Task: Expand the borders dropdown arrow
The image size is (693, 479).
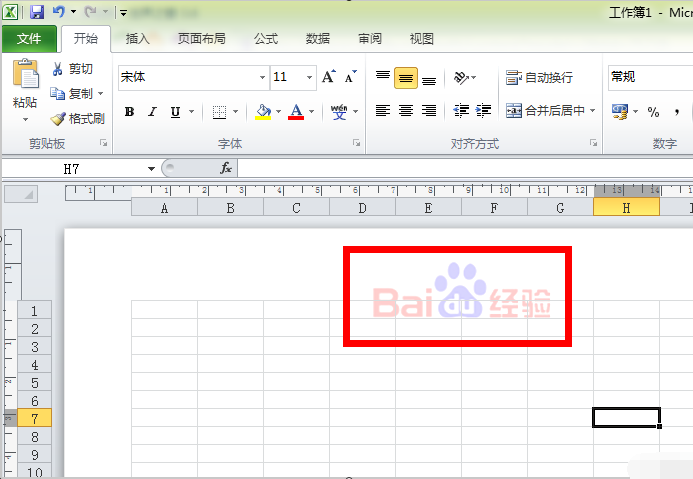Action: tap(236, 112)
